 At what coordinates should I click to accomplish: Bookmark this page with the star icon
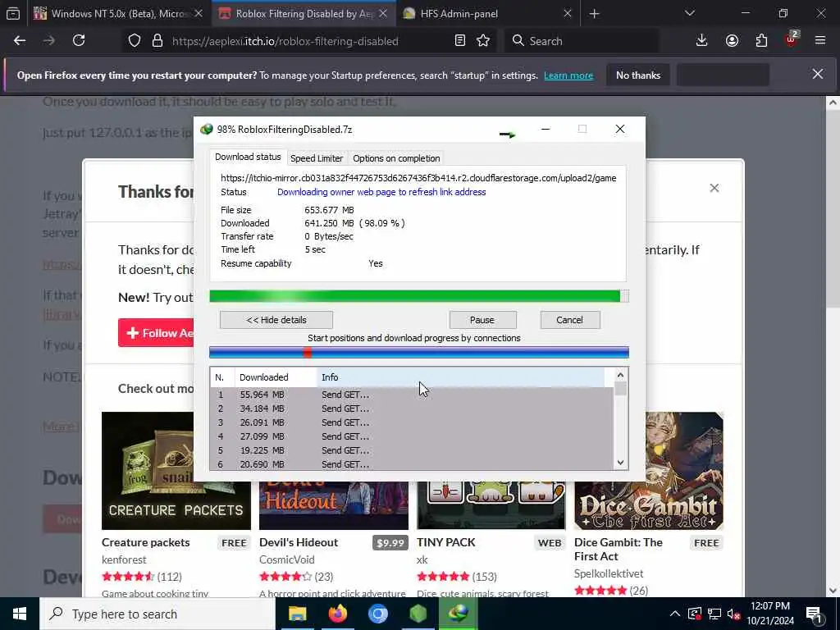coord(483,41)
